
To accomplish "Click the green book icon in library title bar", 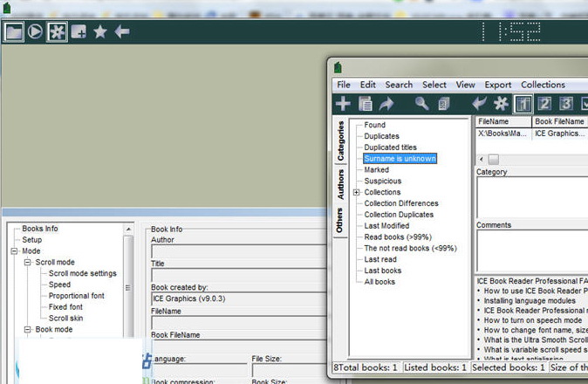I will (338, 67).
